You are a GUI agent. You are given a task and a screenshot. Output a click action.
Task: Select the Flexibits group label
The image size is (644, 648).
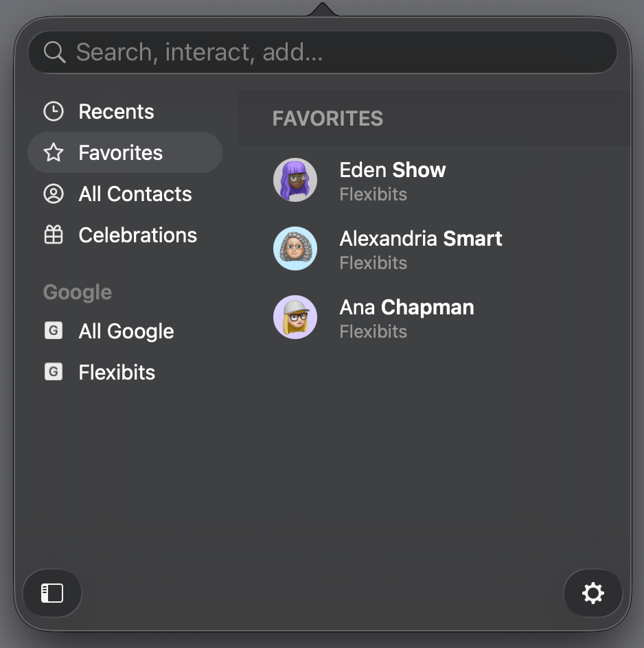pos(117,372)
